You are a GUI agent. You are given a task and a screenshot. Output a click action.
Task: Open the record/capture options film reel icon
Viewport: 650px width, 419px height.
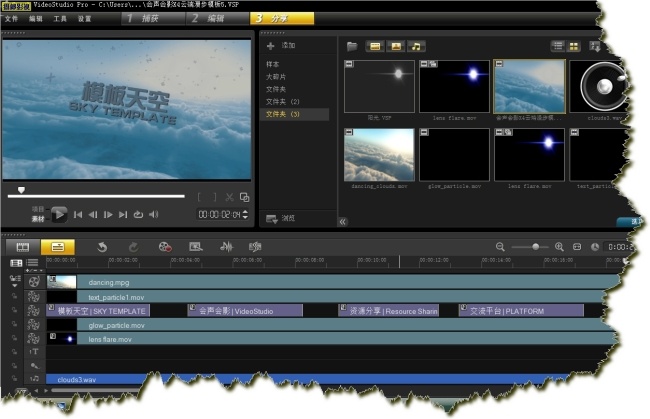coord(165,247)
